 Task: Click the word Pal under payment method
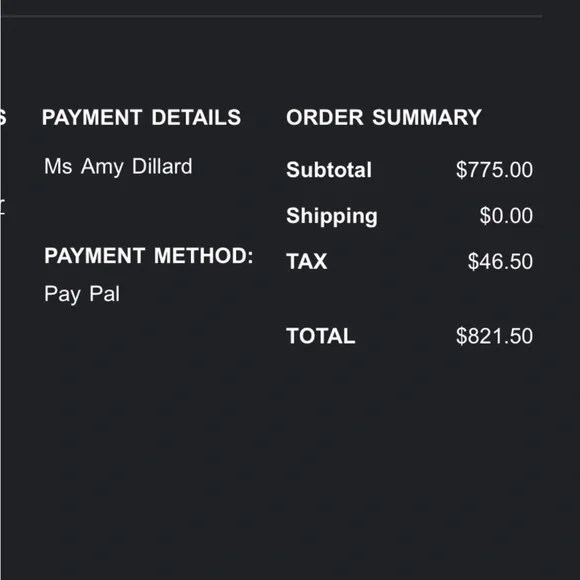[x=105, y=294]
